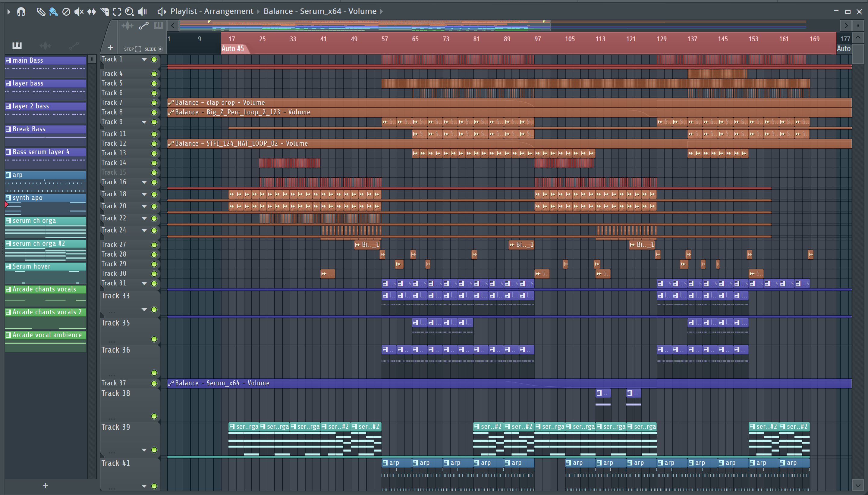Select the Track 41 header label
The height and width of the screenshot is (495, 868).
pyautogui.click(x=116, y=463)
